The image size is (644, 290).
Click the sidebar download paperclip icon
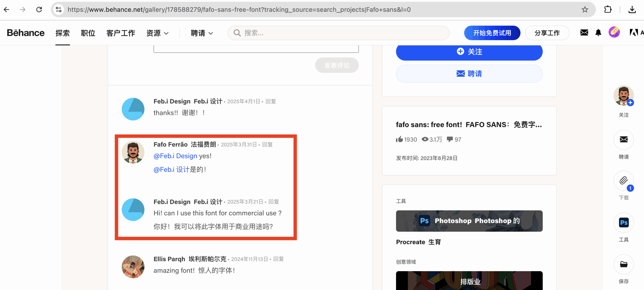(x=624, y=180)
